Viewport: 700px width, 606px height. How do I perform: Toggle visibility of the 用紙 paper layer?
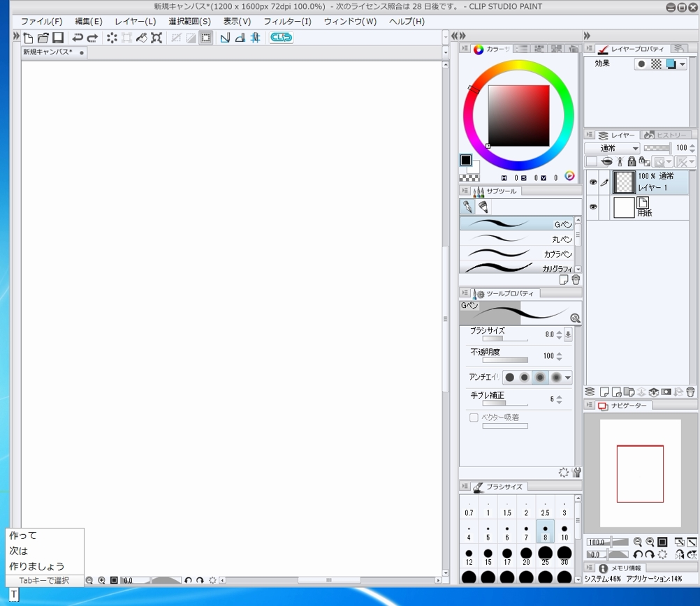tap(592, 207)
